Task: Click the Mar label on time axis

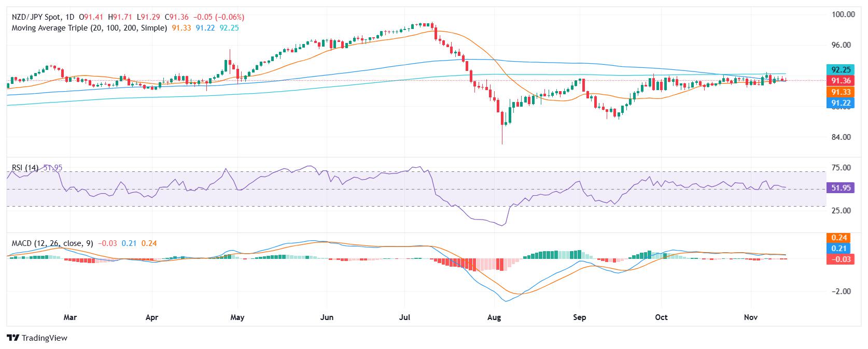Action: point(70,317)
